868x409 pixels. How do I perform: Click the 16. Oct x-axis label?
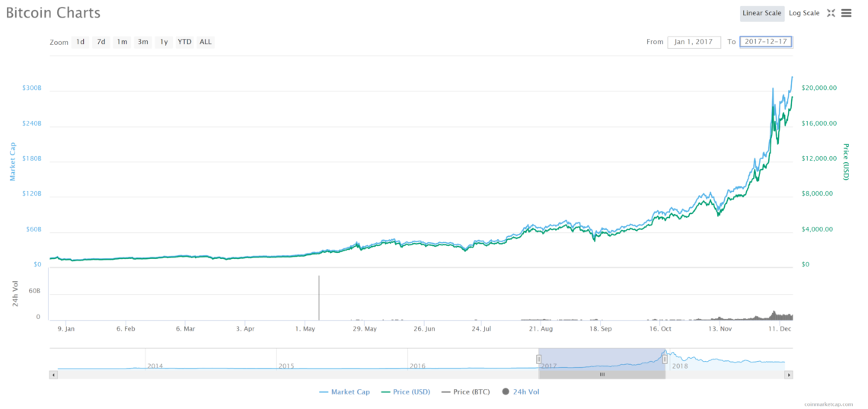660,329
